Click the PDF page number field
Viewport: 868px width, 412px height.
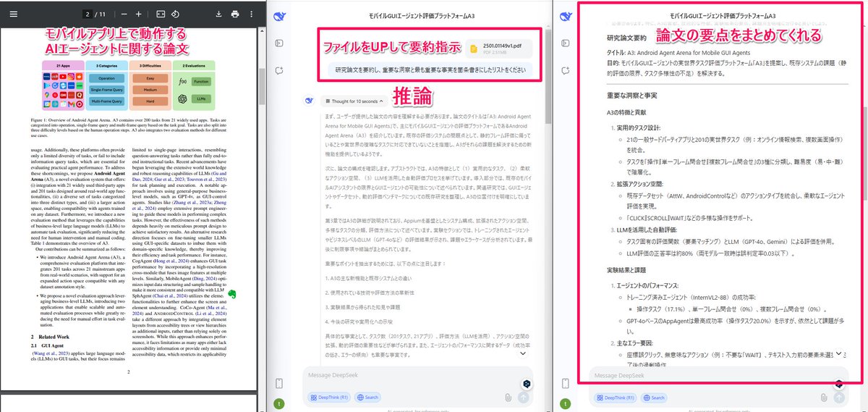88,14
